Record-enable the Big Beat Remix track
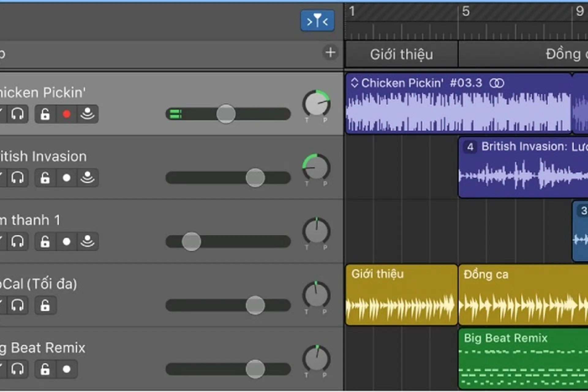The height and width of the screenshot is (392, 588). pyautogui.click(x=66, y=369)
